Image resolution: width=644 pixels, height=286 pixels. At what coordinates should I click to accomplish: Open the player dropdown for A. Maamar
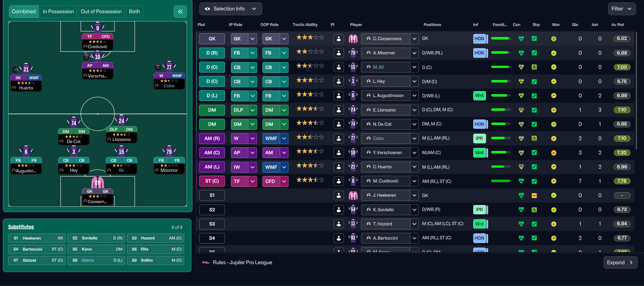coord(414,53)
